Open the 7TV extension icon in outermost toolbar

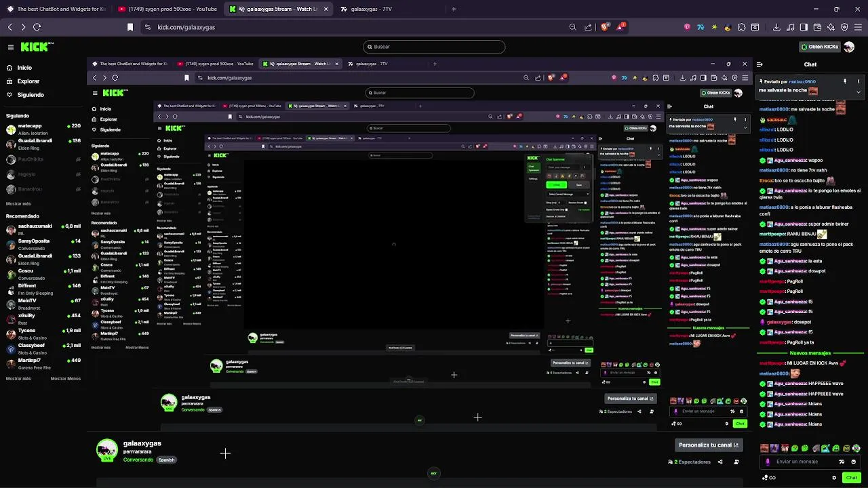point(701,27)
